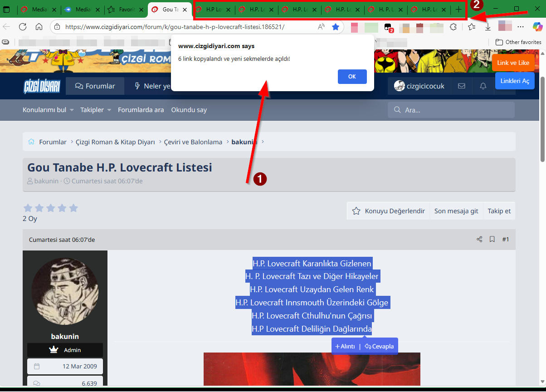Switch to the Favorit browser tab

click(126, 9)
